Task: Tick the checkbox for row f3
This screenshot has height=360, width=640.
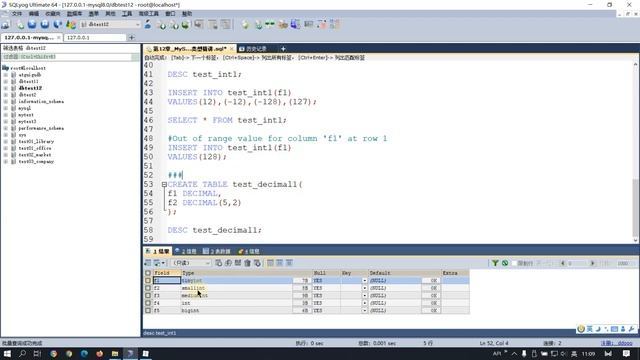Action: [148, 296]
